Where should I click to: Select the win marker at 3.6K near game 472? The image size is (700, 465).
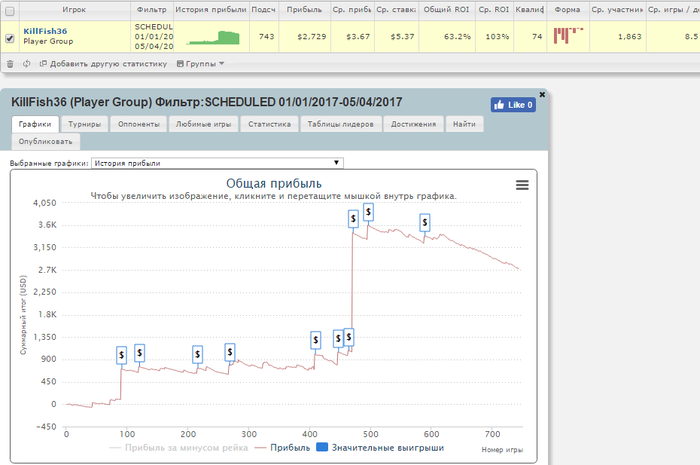(353, 219)
